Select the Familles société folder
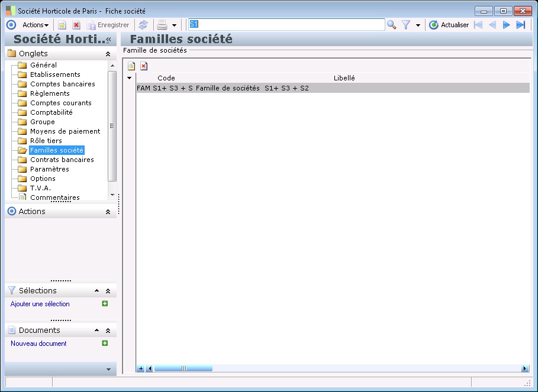The width and height of the screenshot is (538, 392). pos(57,150)
